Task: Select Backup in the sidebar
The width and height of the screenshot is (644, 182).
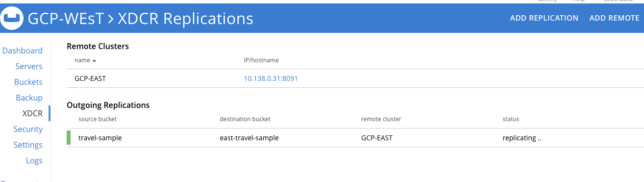Action: point(29,98)
